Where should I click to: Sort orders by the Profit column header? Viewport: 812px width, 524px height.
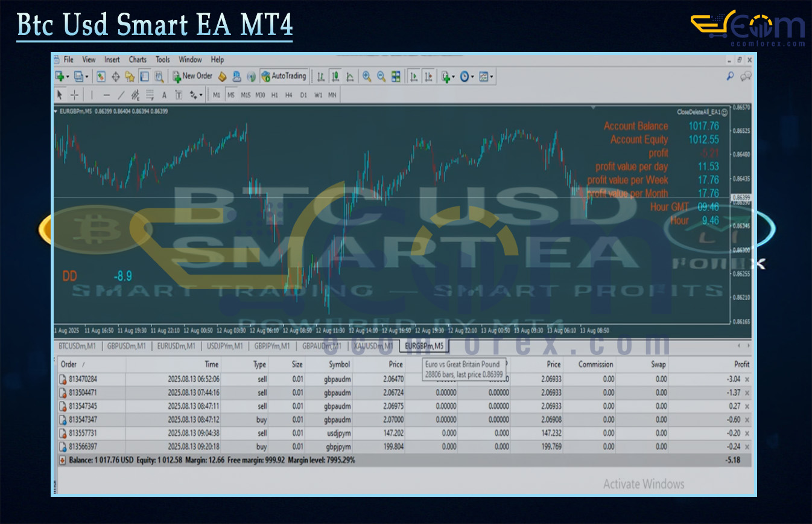pyautogui.click(x=741, y=364)
